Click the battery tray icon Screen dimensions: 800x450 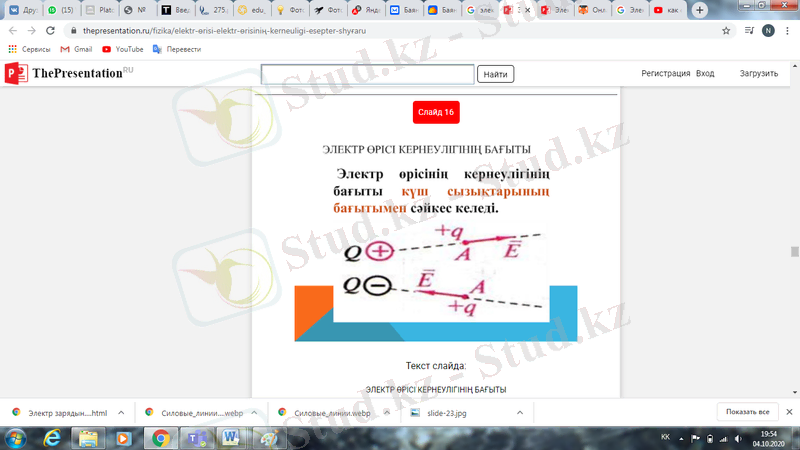[x=710, y=439]
